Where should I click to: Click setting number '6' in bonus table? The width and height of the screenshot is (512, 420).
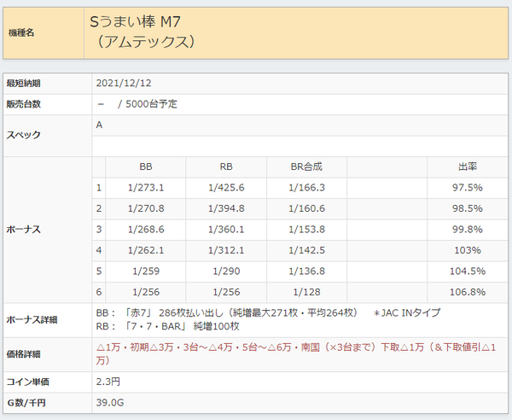(x=99, y=292)
